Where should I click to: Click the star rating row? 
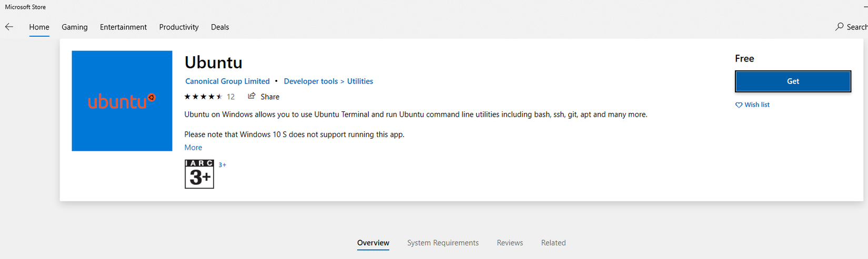tap(204, 97)
